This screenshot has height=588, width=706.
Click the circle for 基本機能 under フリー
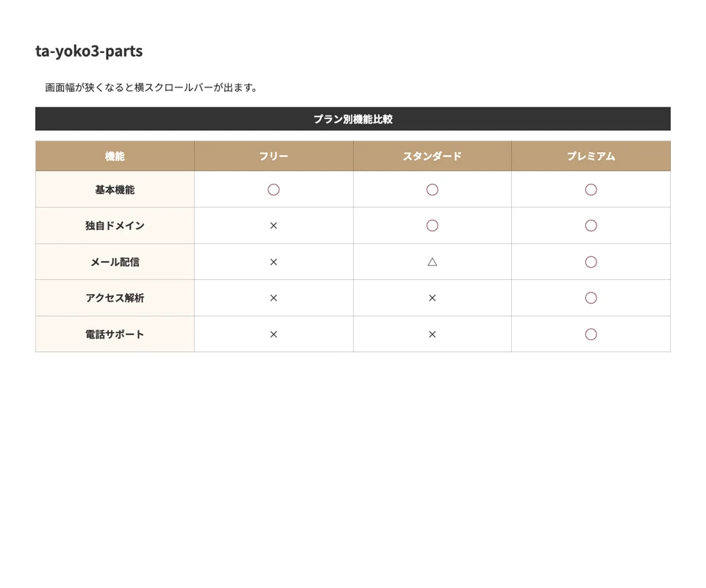(274, 190)
